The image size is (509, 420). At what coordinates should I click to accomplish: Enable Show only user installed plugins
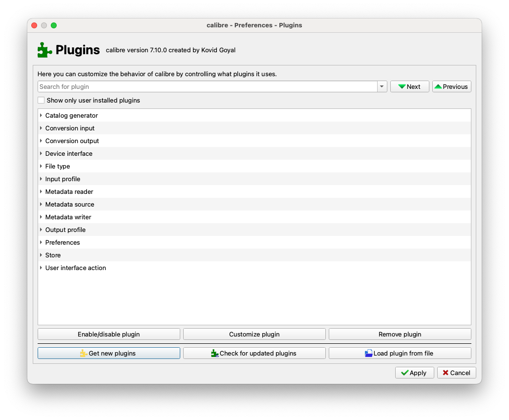(x=41, y=101)
